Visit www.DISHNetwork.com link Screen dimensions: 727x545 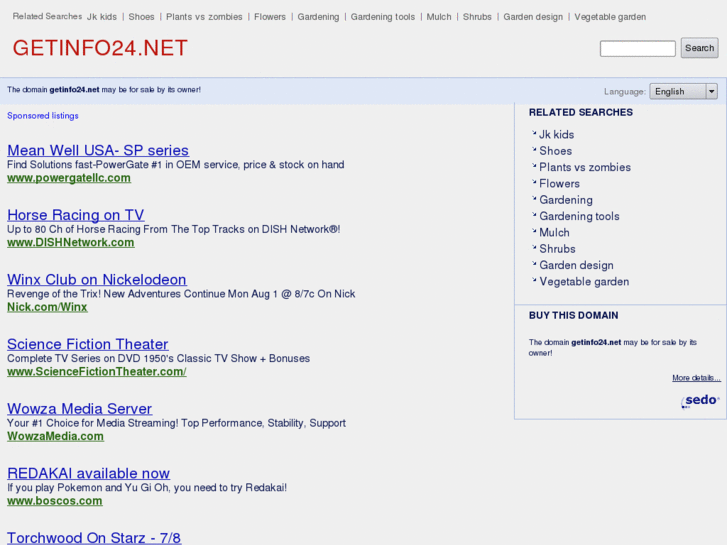[70, 243]
